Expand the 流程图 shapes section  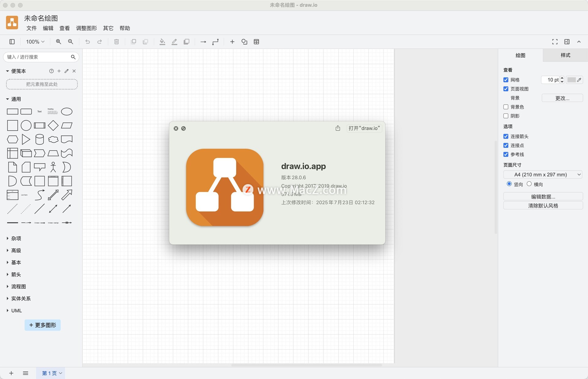[x=16, y=286]
